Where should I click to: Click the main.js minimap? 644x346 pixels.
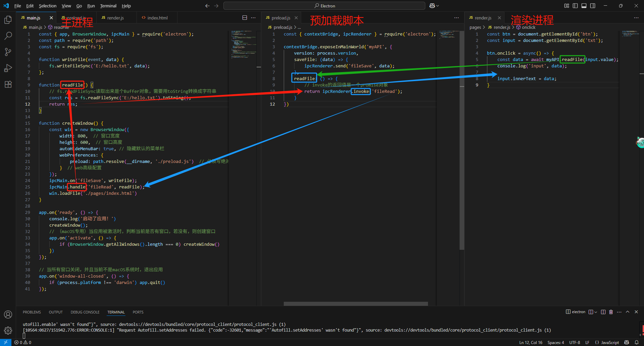pos(243,45)
